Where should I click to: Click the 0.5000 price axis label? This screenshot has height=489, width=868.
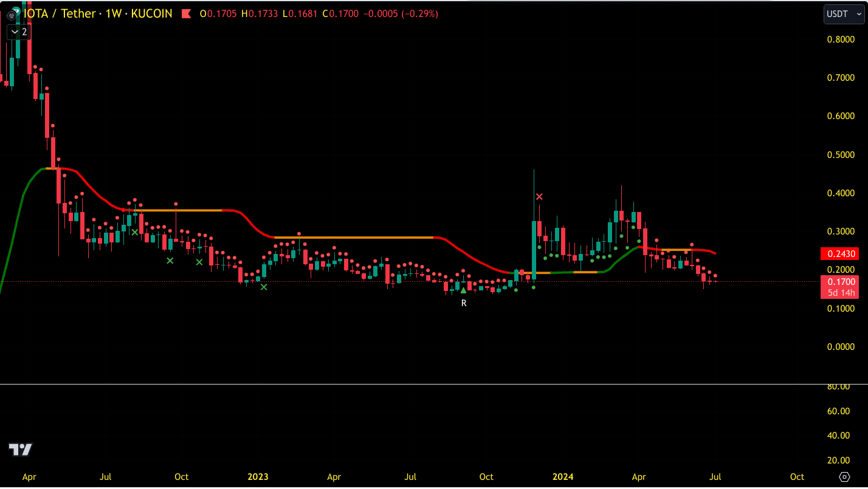tap(841, 155)
